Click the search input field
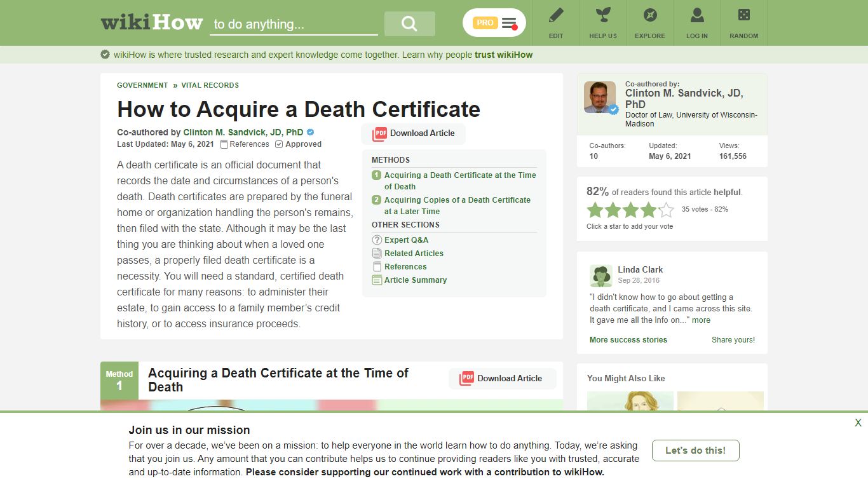Screen dimensions: 868x488 click(x=294, y=24)
